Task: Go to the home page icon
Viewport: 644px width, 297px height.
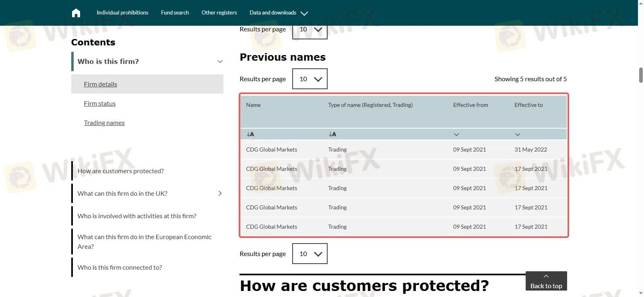Action: 76,13
